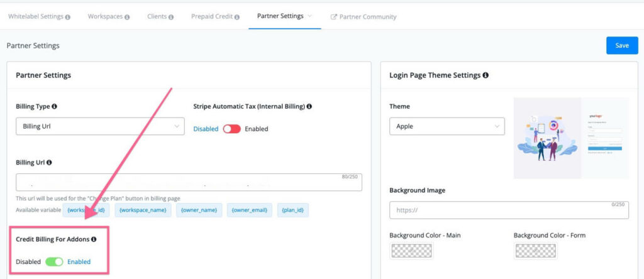The image size is (644, 279).
Task: Click info icon next to Prepaid Credit
Action: coord(236,17)
